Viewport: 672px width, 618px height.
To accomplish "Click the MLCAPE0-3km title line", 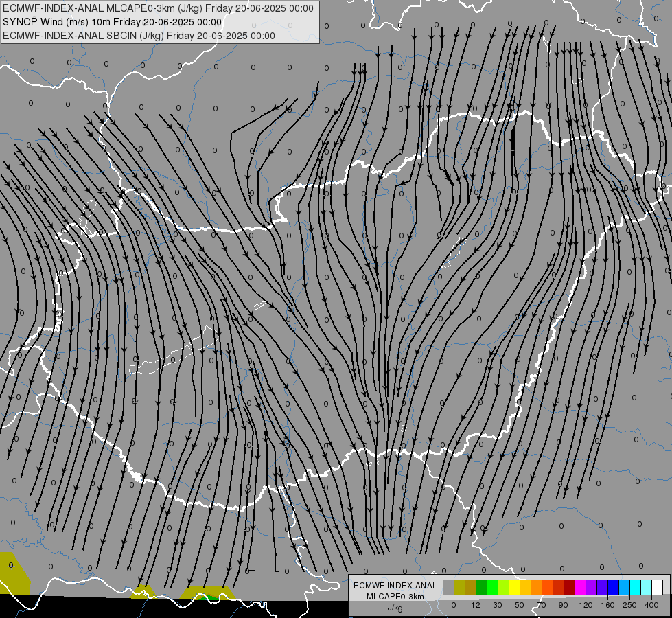I will click(158, 8).
